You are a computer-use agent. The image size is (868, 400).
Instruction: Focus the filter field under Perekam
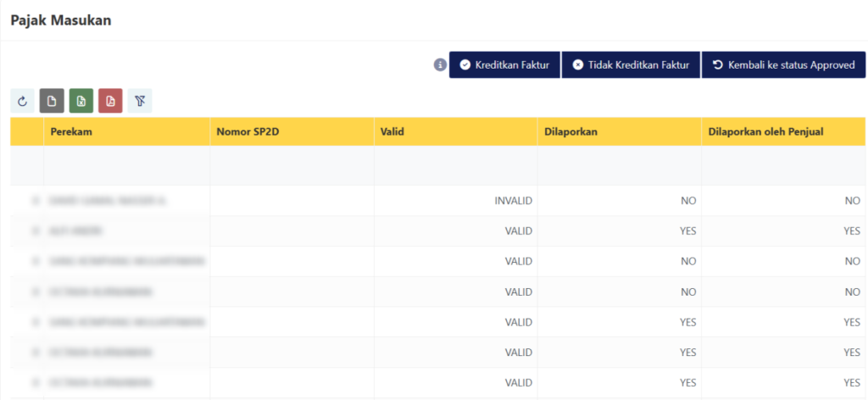[126, 166]
